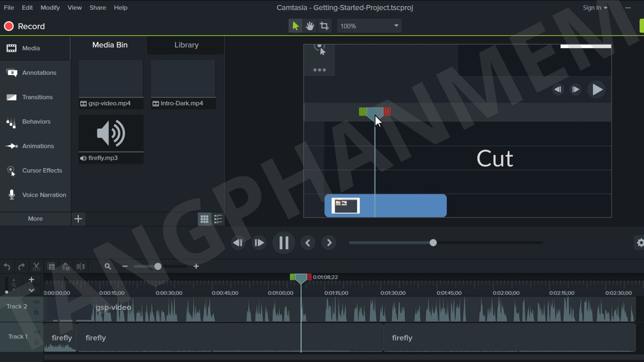The height and width of the screenshot is (362, 644).
Task: Switch media bin to list view
Action: pos(218,219)
